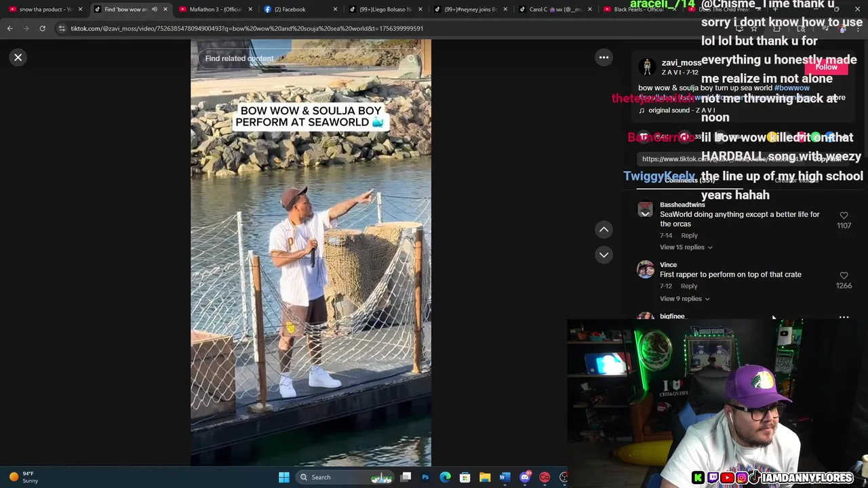
Task: Open Microsoft Edge from taskbar
Action: point(445,477)
